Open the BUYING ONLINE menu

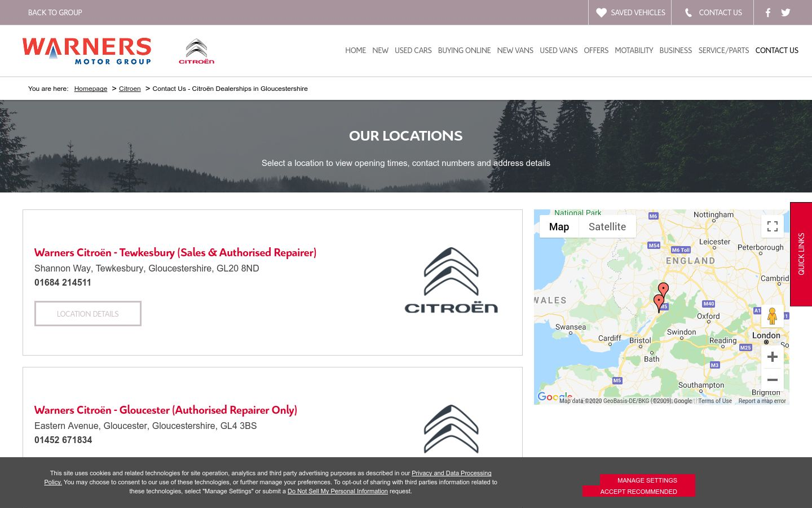pos(464,50)
